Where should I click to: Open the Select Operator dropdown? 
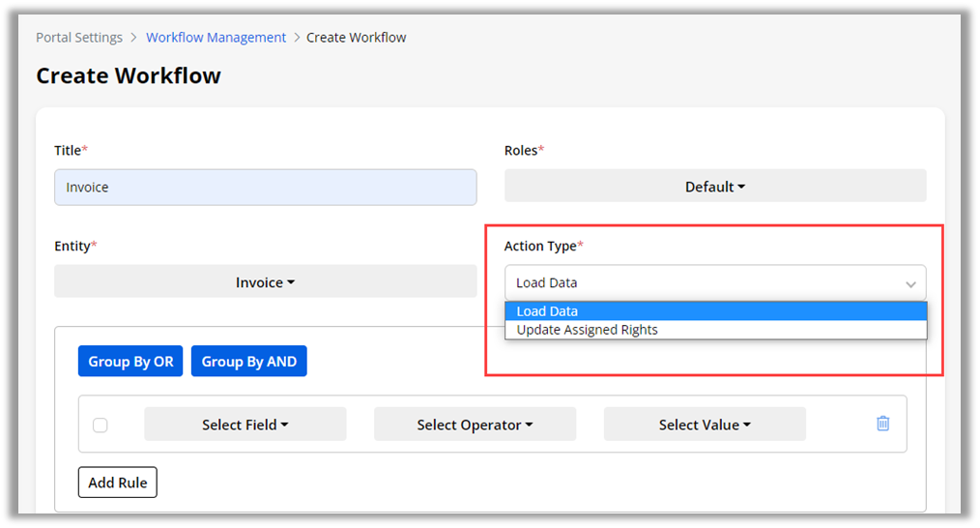click(x=475, y=425)
